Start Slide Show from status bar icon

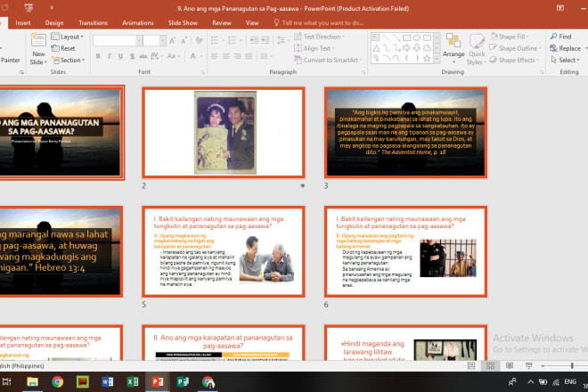click(528, 366)
